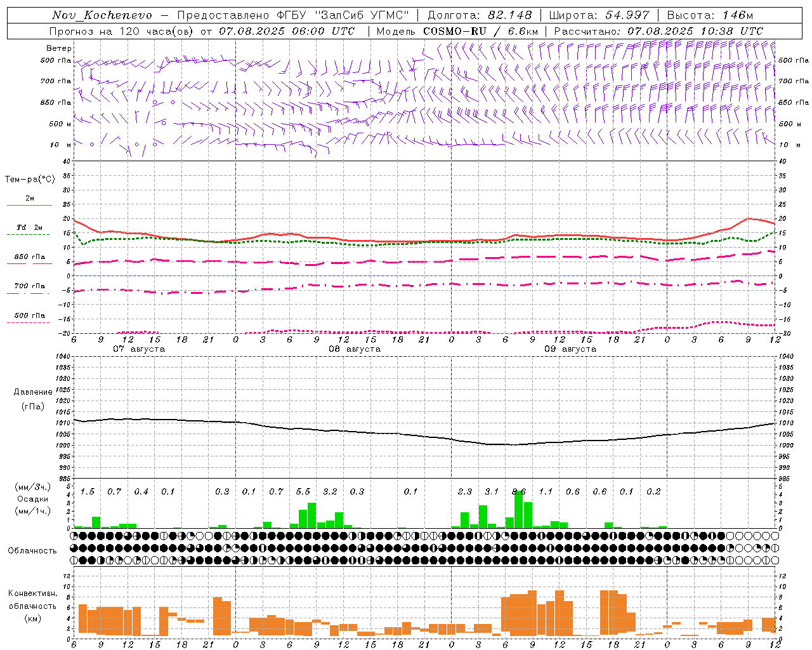The width and height of the screenshot is (812, 650).
Task: Click the Nov_Kochenevo station title
Action: click(x=102, y=15)
